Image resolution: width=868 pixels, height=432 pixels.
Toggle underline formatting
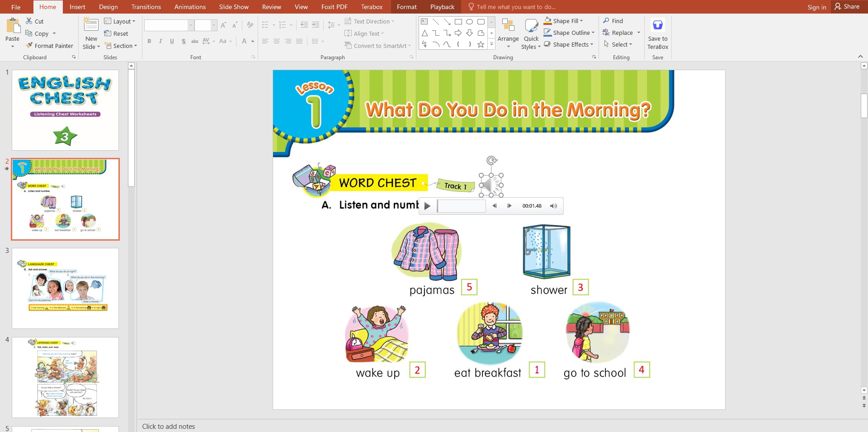coord(172,41)
